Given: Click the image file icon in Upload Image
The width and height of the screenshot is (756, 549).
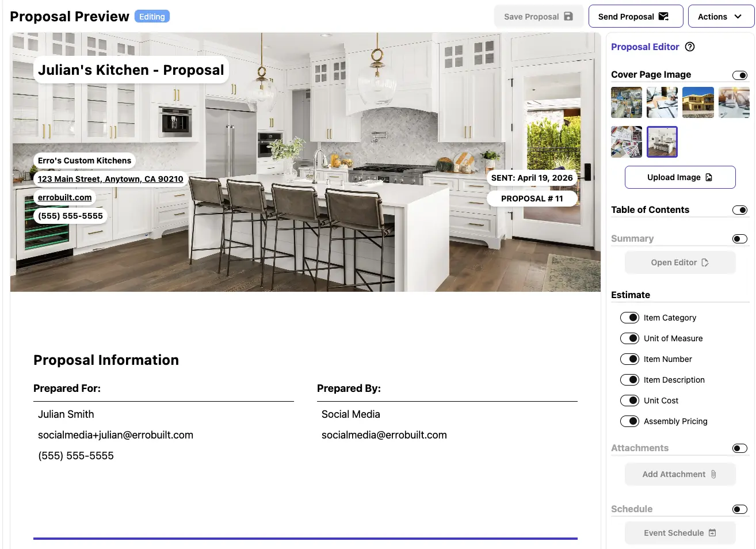Looking at the screenshot, I should (709, 177).
